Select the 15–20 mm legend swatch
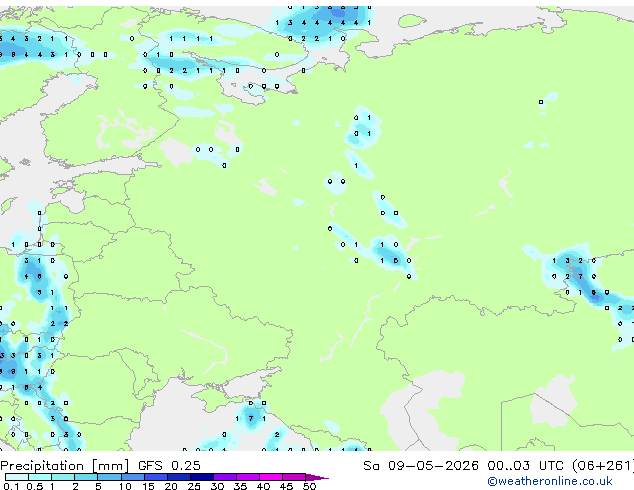Screen dimensions: 634x490 coord(156,477)
